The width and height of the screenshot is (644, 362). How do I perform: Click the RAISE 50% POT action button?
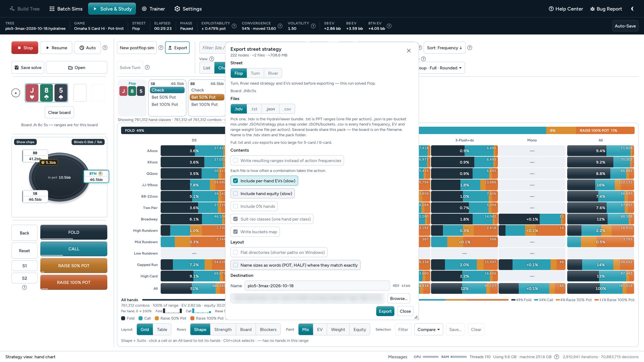74,265
